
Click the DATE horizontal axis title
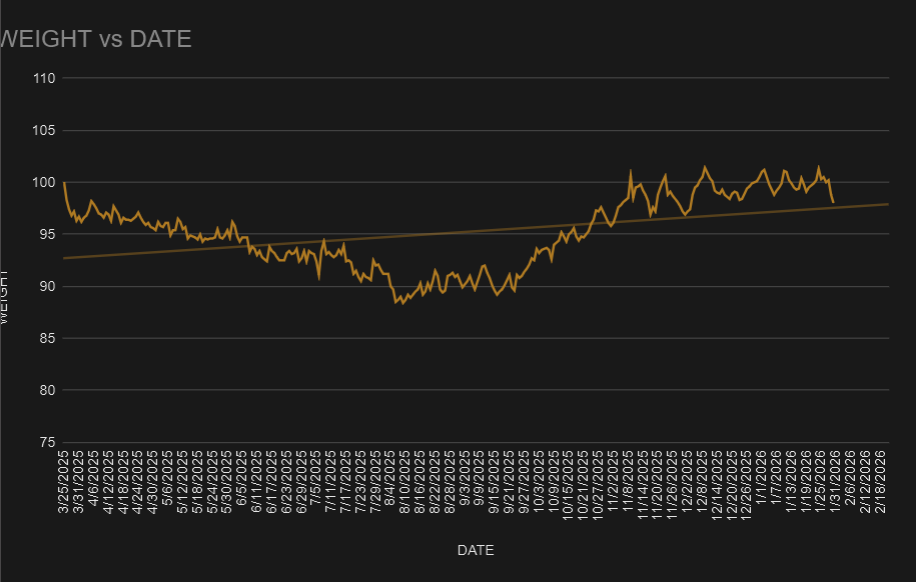[476, 550]
